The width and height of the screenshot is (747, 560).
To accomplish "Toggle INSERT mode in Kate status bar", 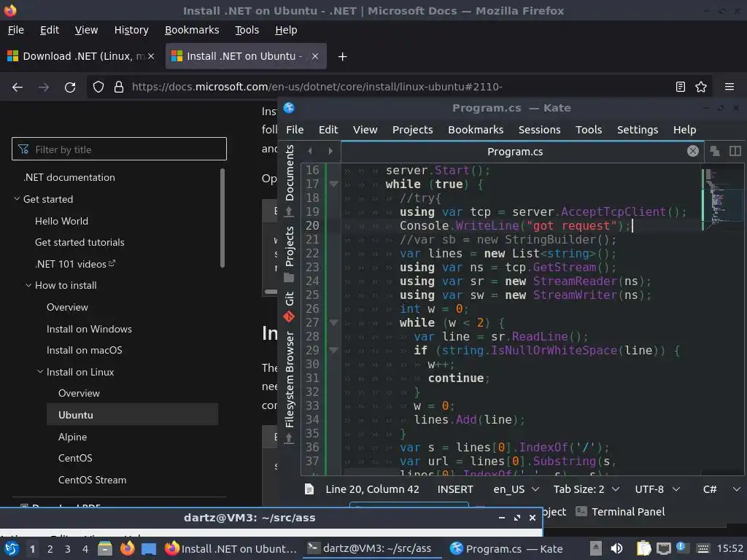I will [455, 489].
